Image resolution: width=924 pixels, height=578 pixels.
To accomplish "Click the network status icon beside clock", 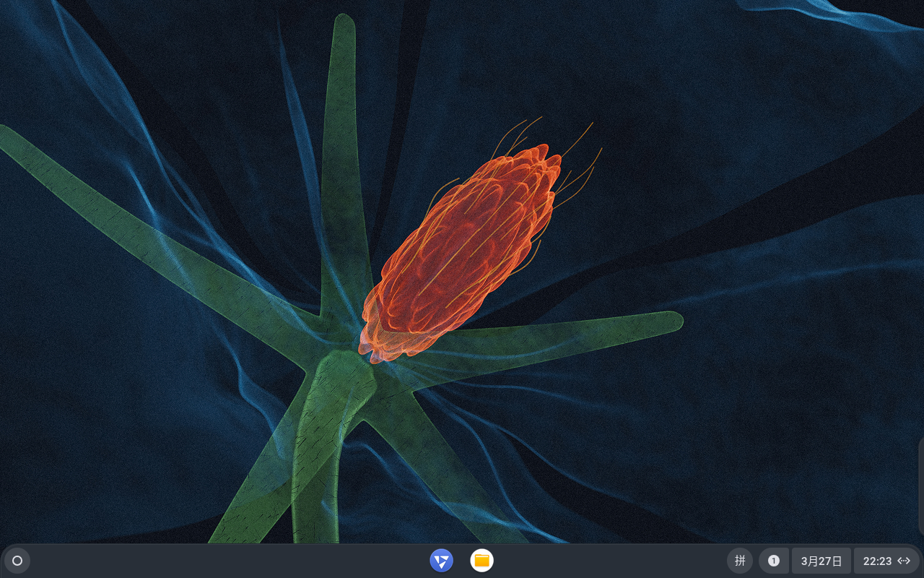I will click(x=904, y=561).
